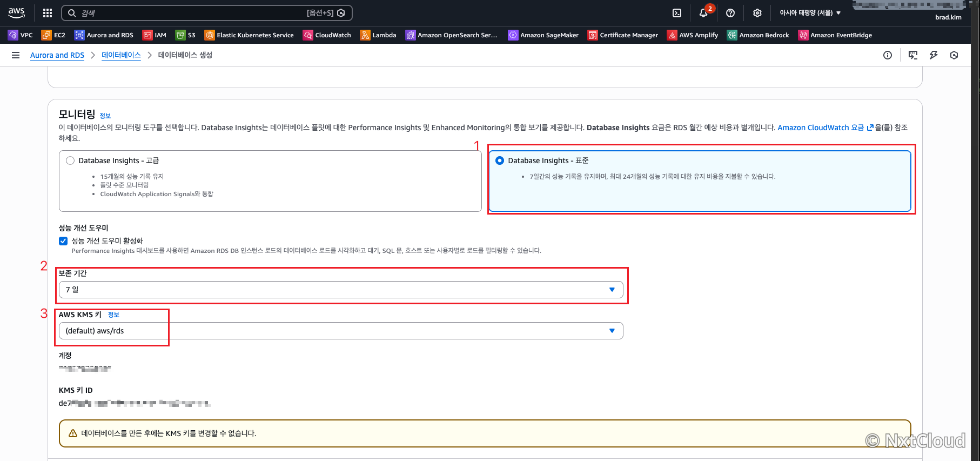Click the hexagon icon in the page toolbar
Screen dimensions: 980x461
click(954, 55)
